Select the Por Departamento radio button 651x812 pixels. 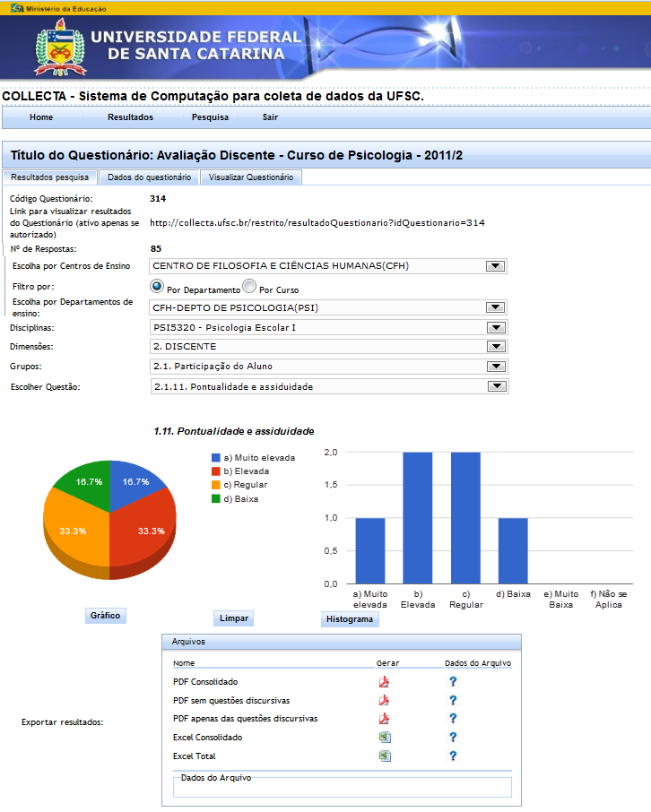pyautogui.click(x=158, y=287)
